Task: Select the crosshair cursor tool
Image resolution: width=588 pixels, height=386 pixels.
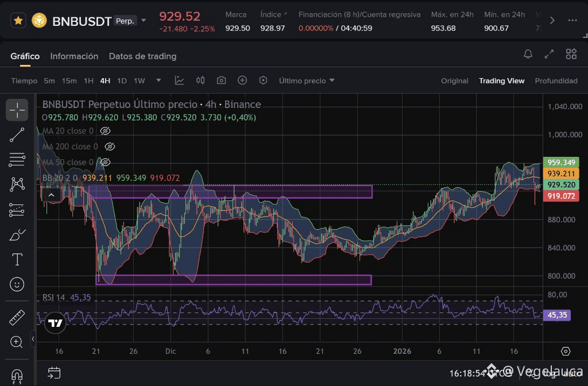Action: pos(17,109)
